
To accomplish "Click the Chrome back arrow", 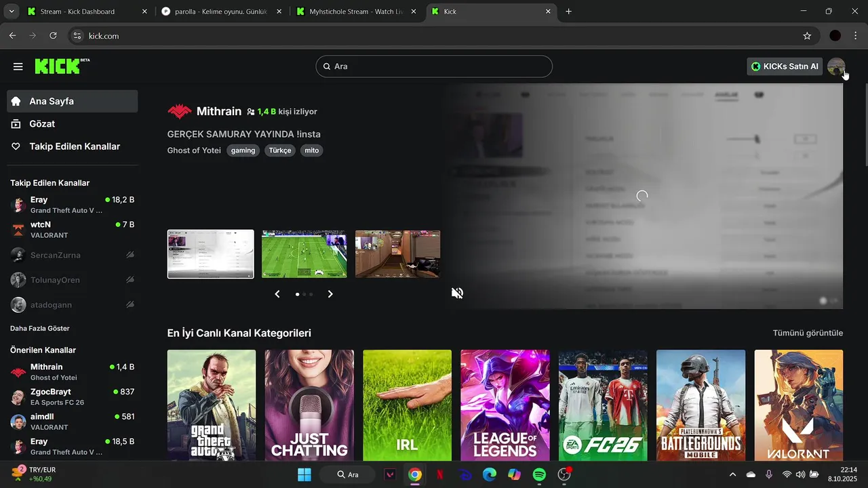I will click(x=12, y=35).
